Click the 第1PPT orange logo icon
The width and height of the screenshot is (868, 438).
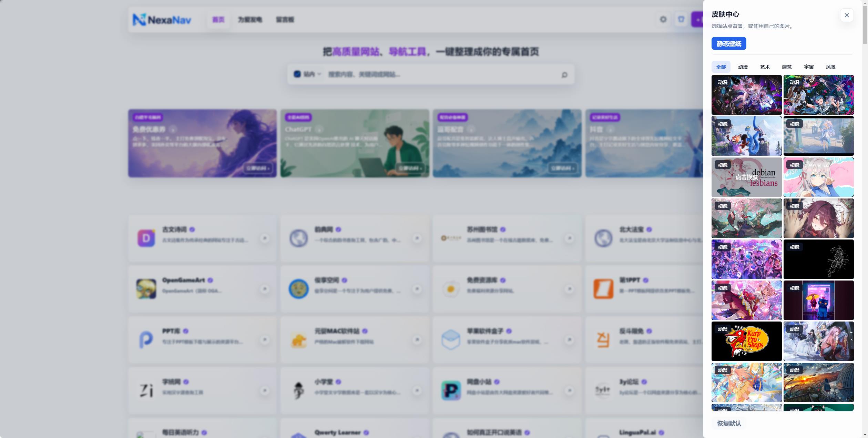click(603, 289)
